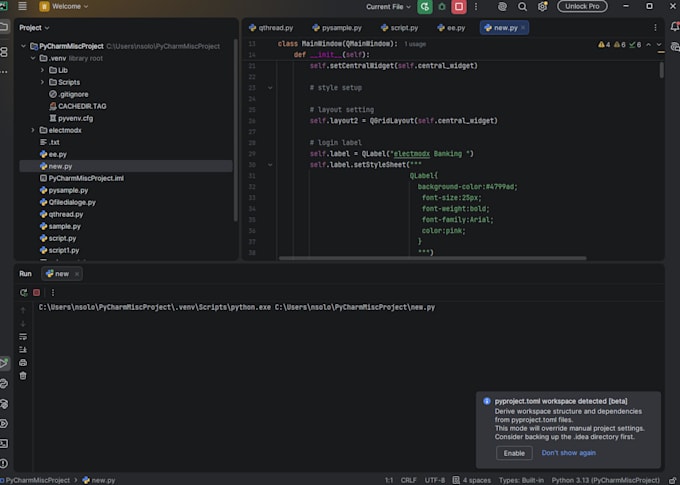
Task: Click the Project panel vertical scrollbar
Action: [235, 130]
